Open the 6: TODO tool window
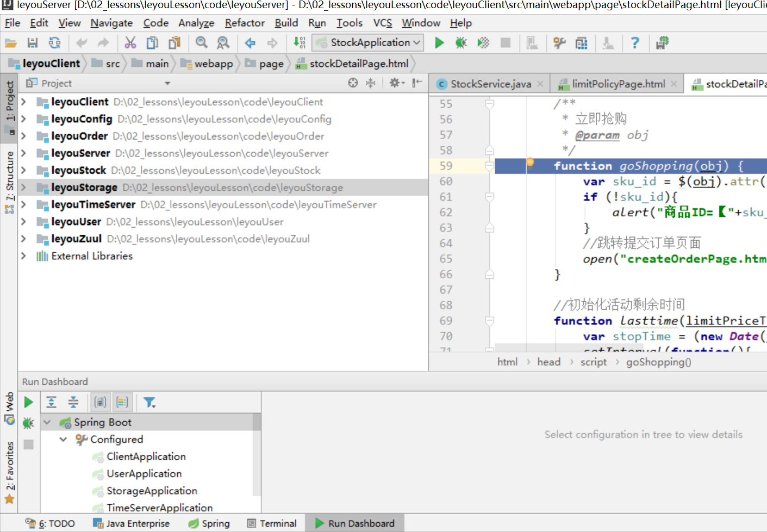This screenshot has width=767, height=532. (x=50, y=523)
